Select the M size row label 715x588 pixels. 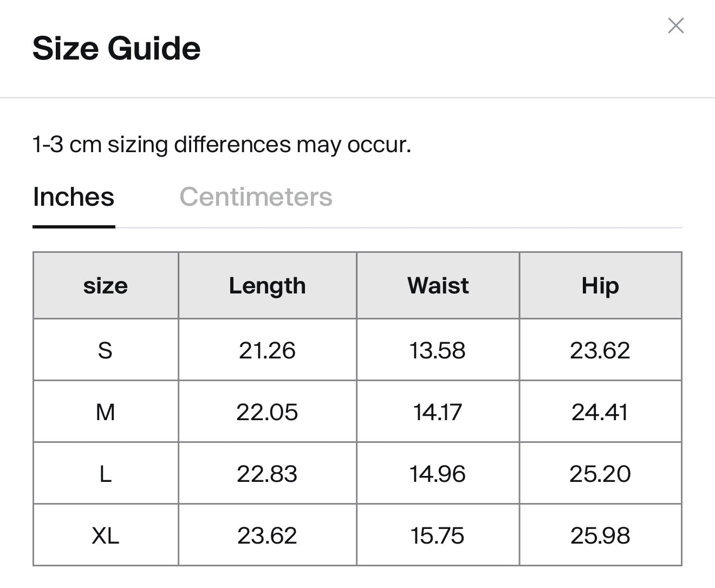105,412
